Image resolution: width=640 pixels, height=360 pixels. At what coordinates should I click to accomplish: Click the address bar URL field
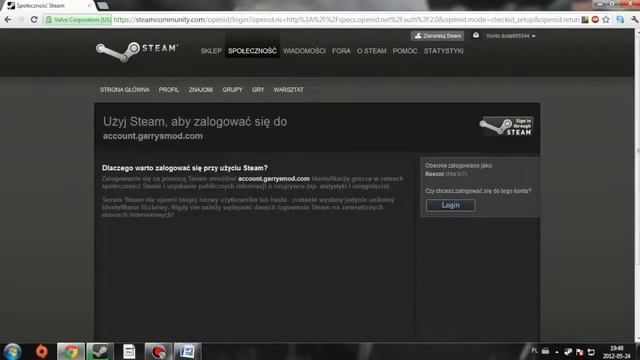[x=346, y=20]
